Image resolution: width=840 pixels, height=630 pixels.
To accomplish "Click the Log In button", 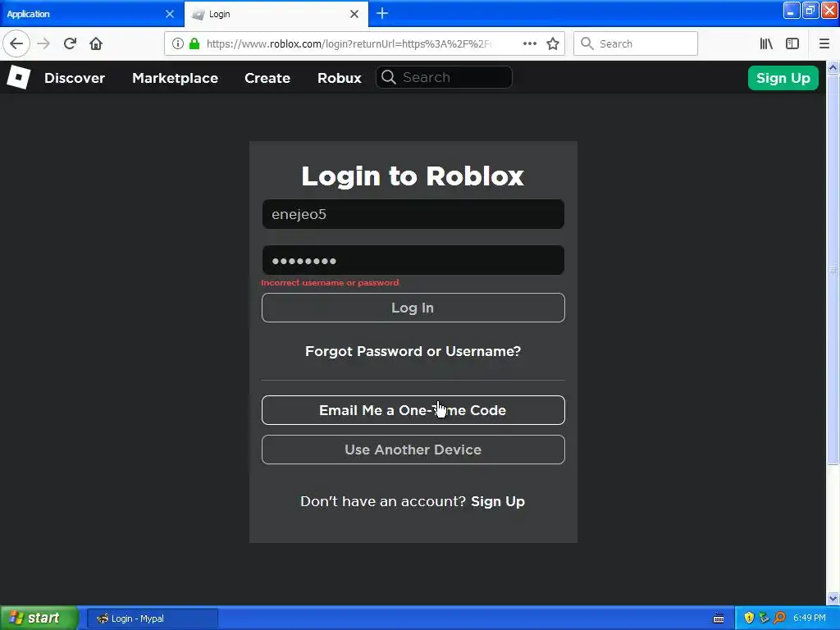I will pos(413,308).
